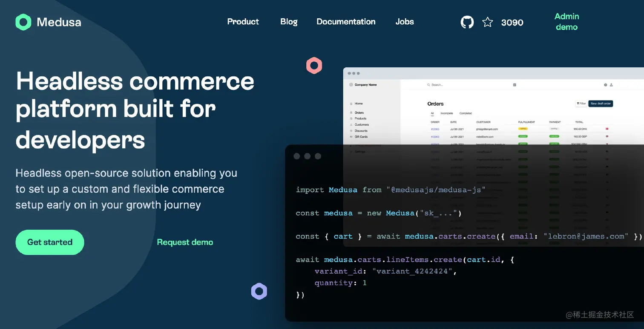Click yellow fulfillment badge in first order row
Screen dimensions: 644x329
point(522,128)
